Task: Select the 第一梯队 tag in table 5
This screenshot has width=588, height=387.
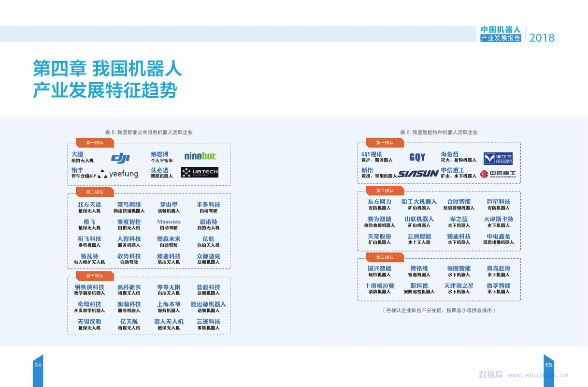Action: coord(95,143)
